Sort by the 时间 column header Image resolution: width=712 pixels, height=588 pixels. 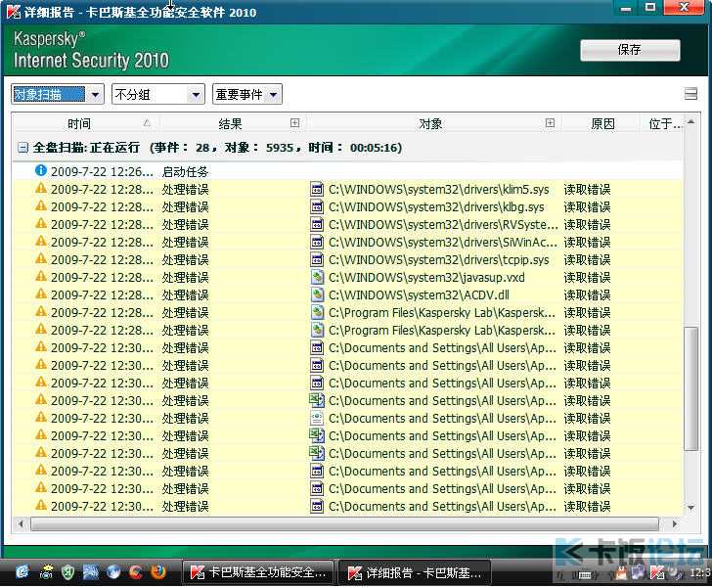point(86,123)
